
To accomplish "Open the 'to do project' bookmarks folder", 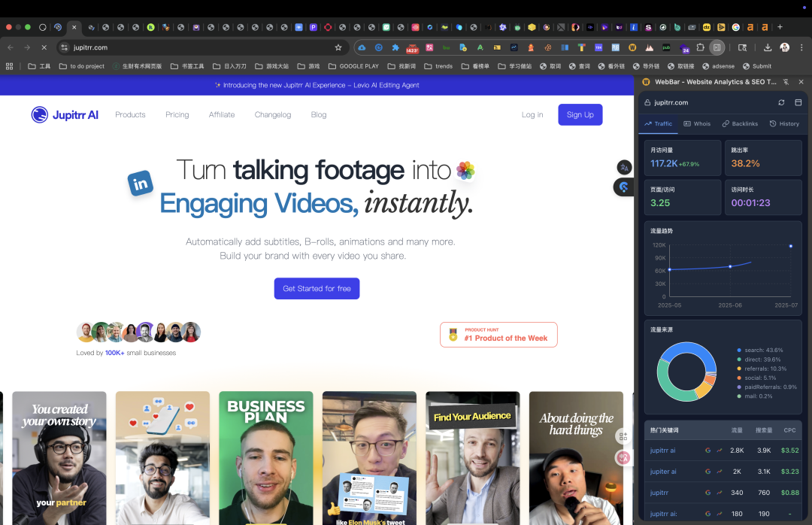I will [82, 66].
